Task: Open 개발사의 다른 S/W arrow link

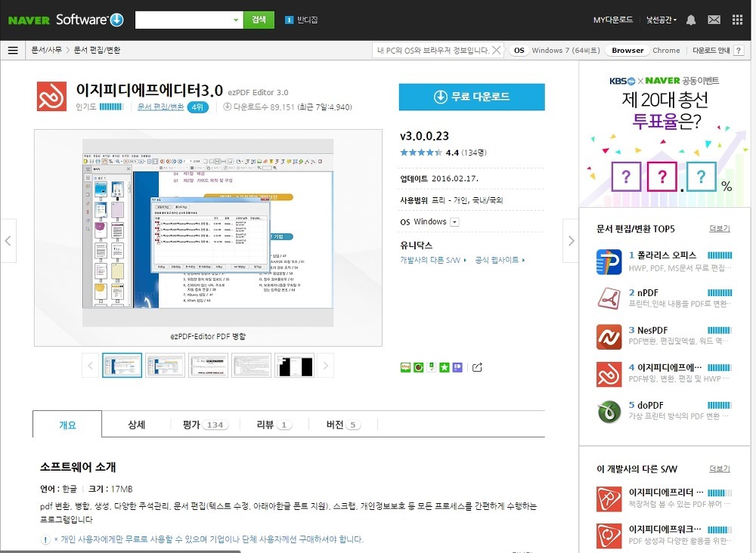Action: point(433,260)
